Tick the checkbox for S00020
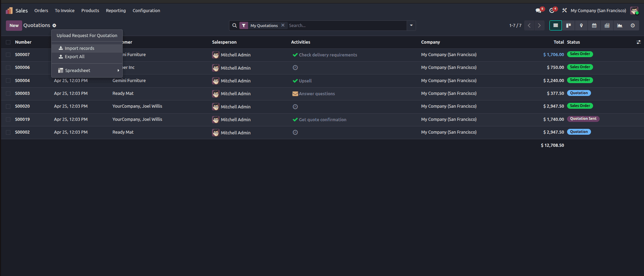Viewport: 644px width, 276px height. click(x=8, y=107)
